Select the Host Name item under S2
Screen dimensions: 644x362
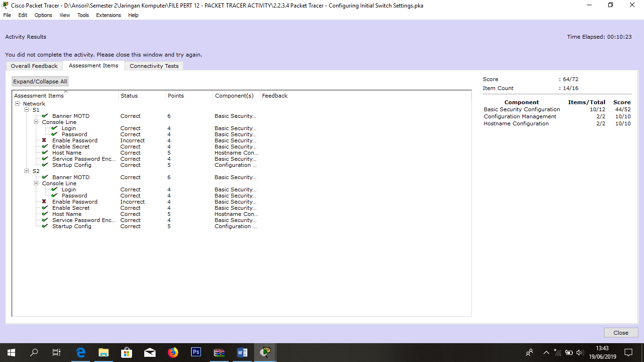click(x=67, y=214)
